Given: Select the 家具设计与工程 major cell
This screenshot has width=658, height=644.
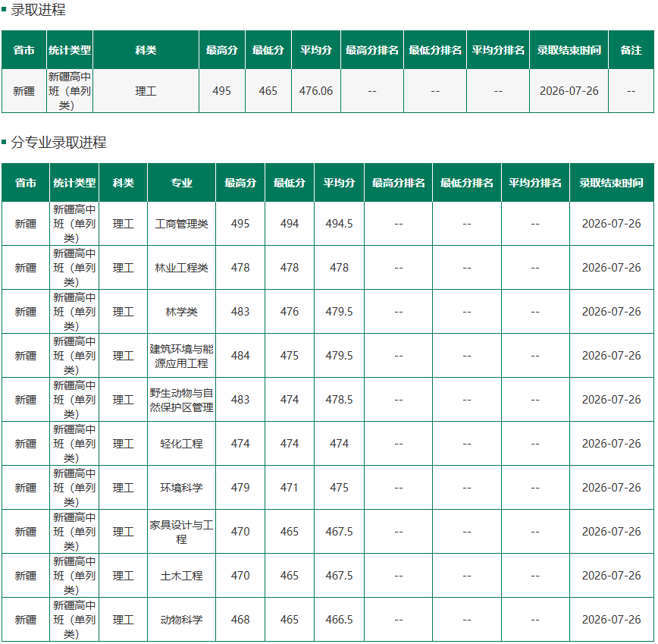Looking at the screenshot, I should pyautogui.click(x=181, y=532).
